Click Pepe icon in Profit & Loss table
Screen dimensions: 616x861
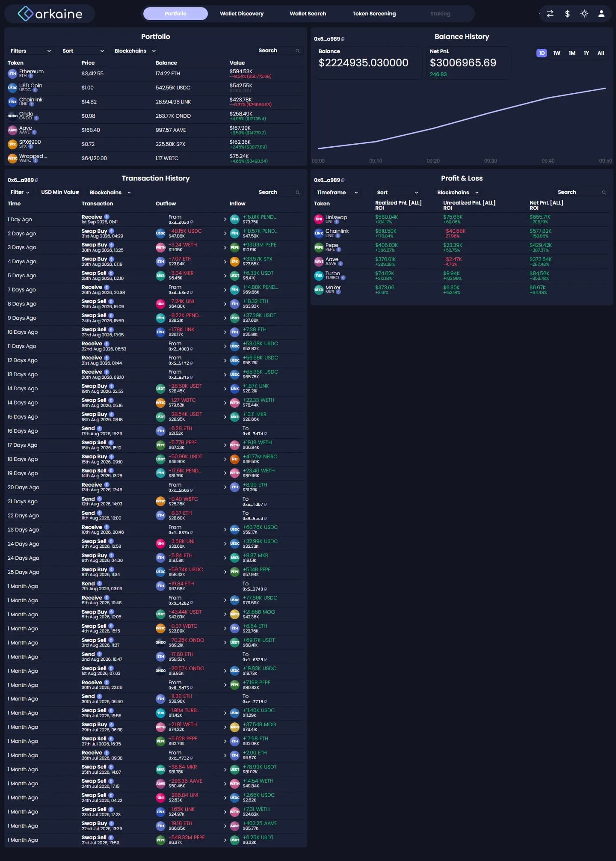point(319,247)
